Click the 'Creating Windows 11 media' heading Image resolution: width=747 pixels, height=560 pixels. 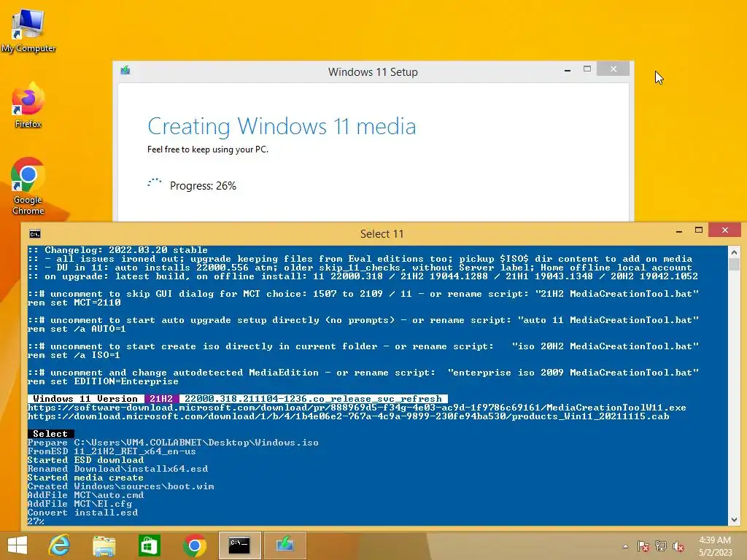point(282,126)
